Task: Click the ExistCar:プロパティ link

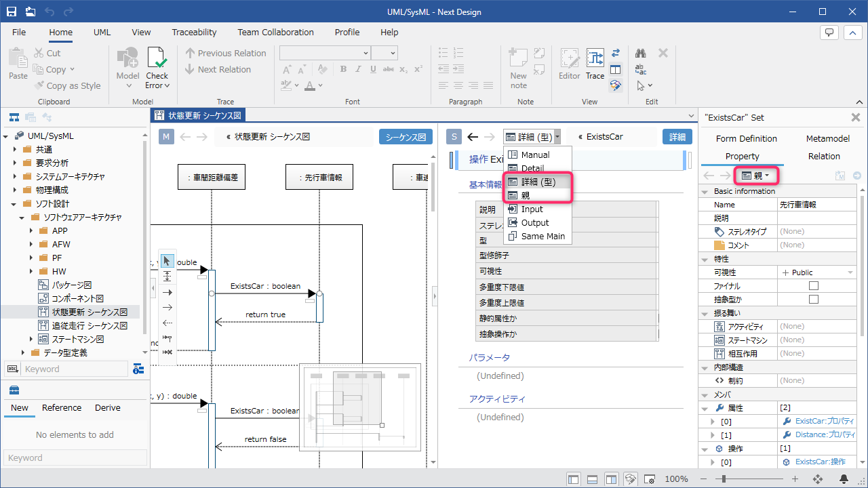Action: tap(824, 422)
